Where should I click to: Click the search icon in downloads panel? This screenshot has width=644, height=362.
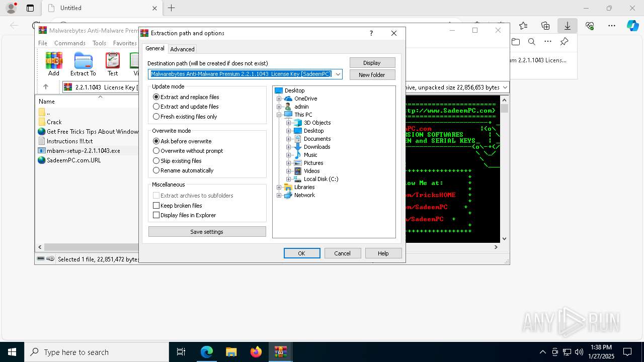[x=531, y=42]
